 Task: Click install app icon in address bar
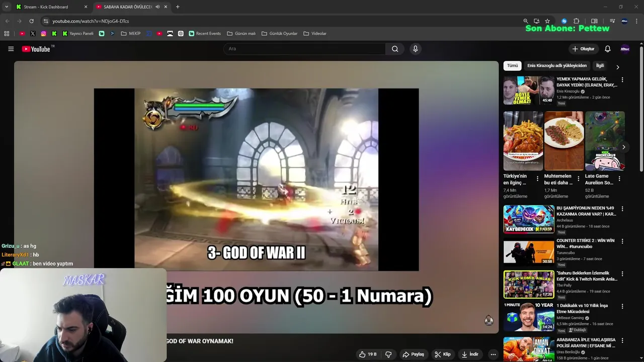(536, 21)
